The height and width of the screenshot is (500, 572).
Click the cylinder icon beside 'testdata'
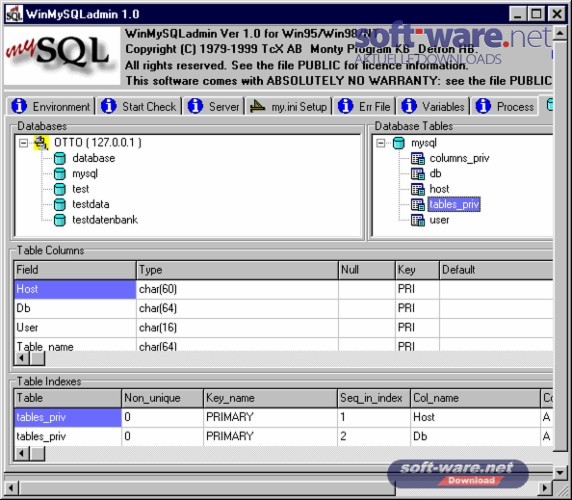point(60,204)
